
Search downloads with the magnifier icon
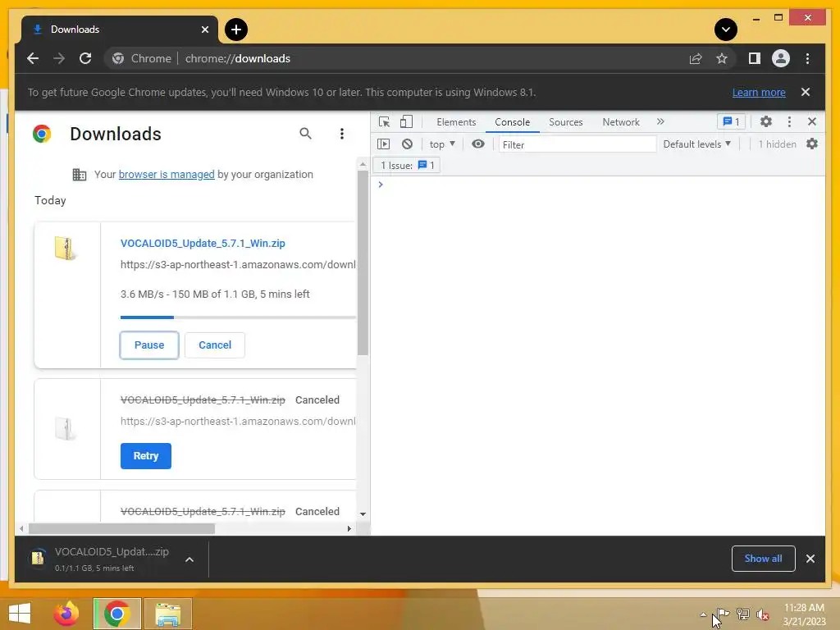[x=305, y=134]
